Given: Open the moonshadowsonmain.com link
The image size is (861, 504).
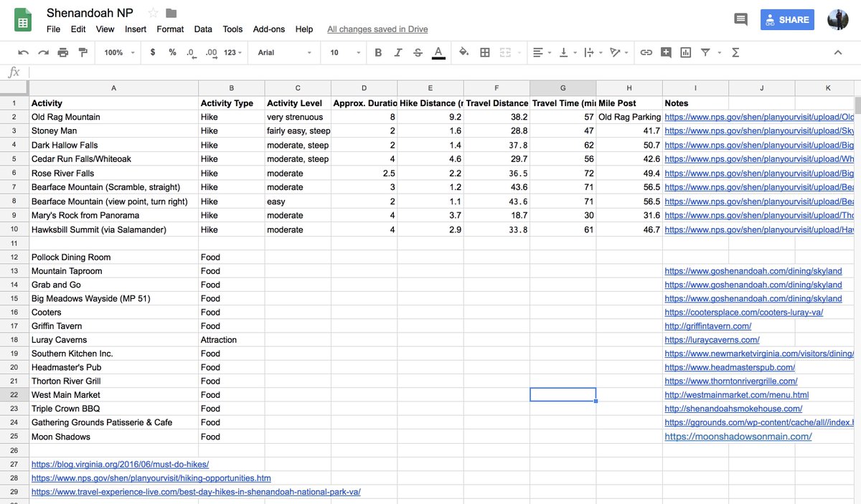Looking at the screenshot, I should (x=738, y=437).
